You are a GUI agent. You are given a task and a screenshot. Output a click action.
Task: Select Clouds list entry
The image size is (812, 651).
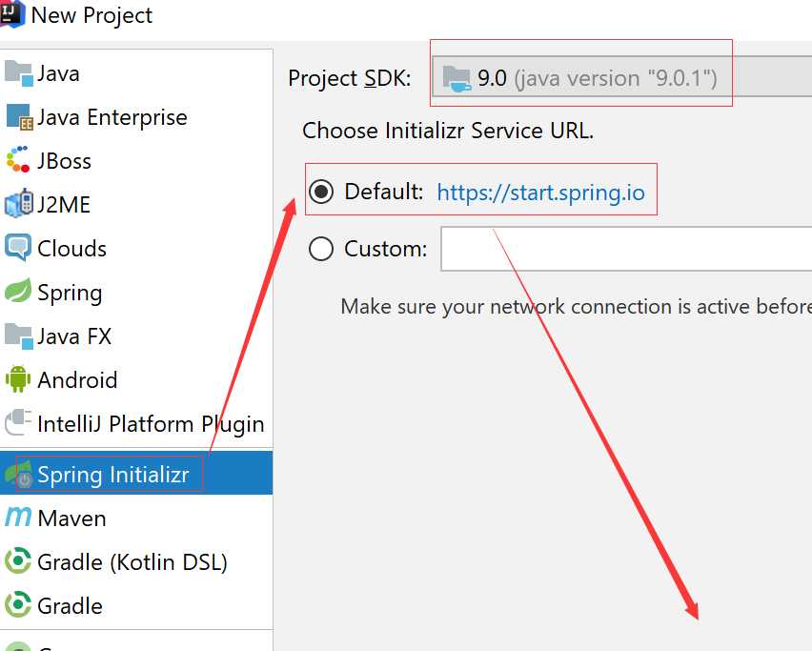click(x=72, y=249)
